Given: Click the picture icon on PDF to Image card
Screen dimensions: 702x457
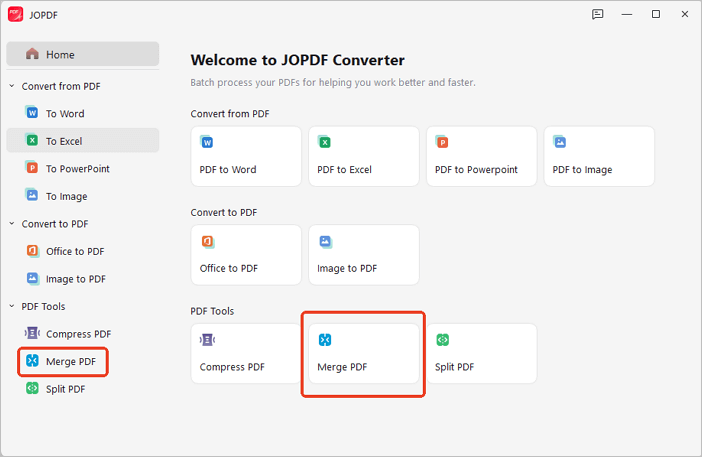Looking at the screenshot, I should pos(560,142).
